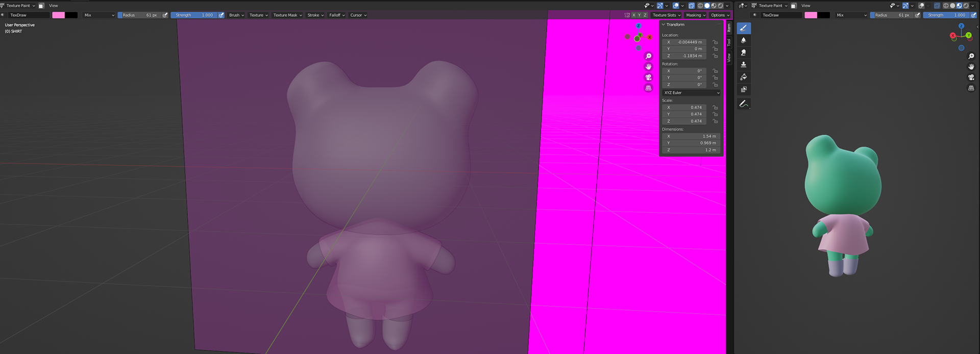Click Radius slider in right viewport header
980x354 pixels.
[x=892, y=15]
